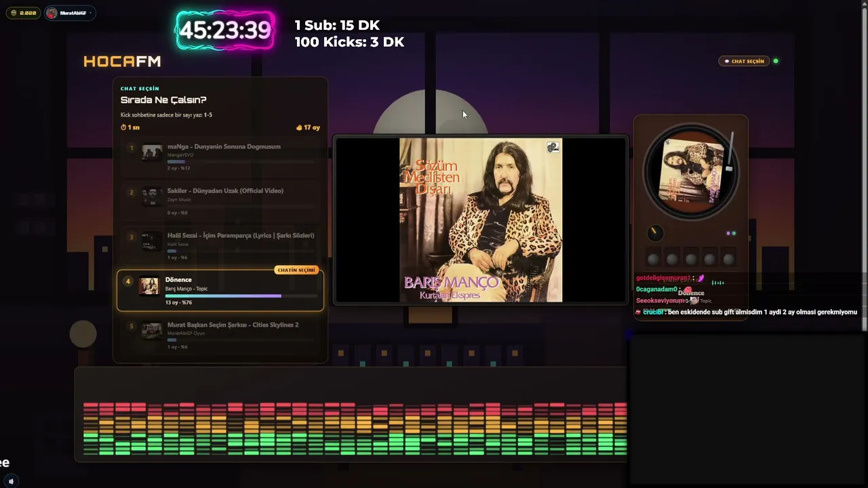This screenshot has height=488, width=868.
Task: Click the Barış Manço album cover video
Action: (481, 220)
